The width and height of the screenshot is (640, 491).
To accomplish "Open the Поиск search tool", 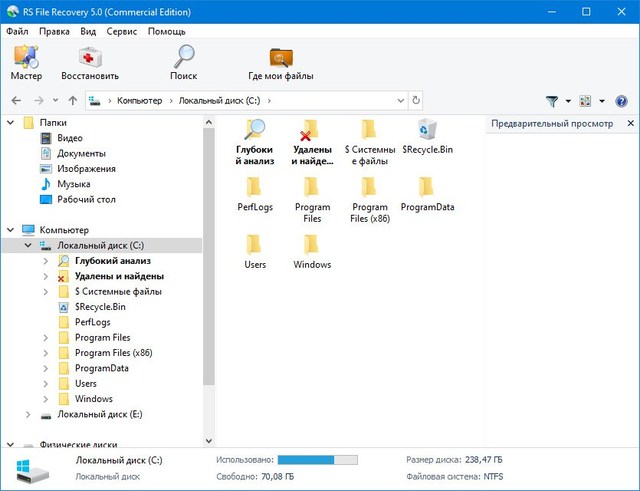I will coord(183,62).
